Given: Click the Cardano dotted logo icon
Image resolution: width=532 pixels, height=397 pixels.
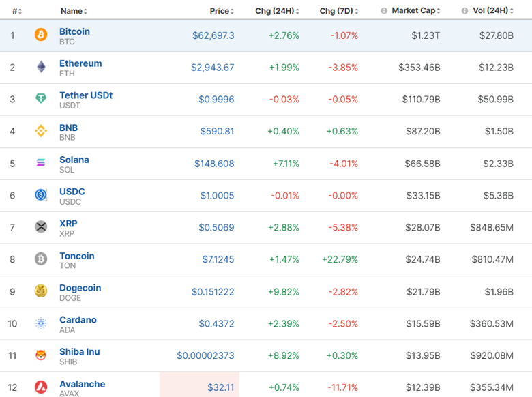Looking at the screenshot, I should [x=41, y=323].
